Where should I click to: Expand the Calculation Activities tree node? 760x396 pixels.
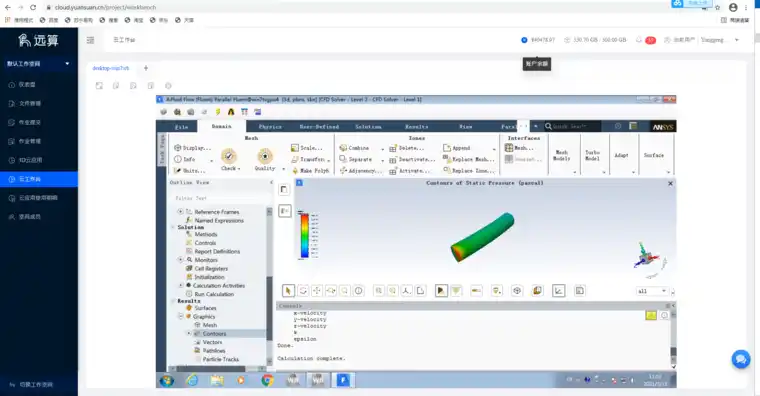pyautogui.click(x=181, y=285)
